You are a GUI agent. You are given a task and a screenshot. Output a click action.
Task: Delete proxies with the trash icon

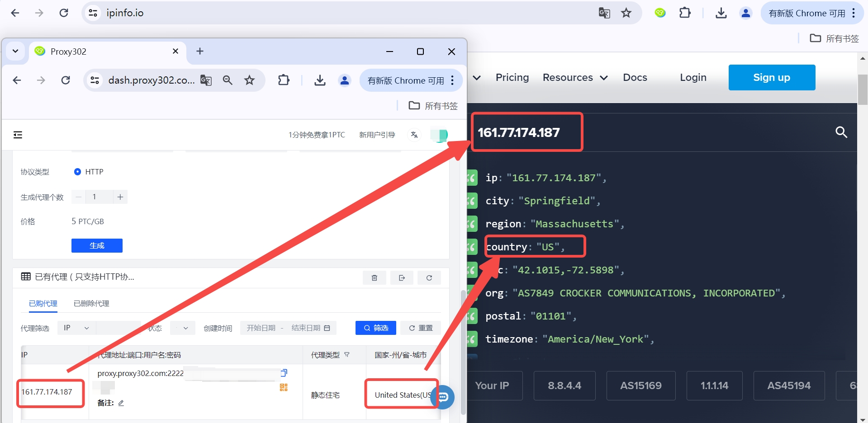click(375, 277)
